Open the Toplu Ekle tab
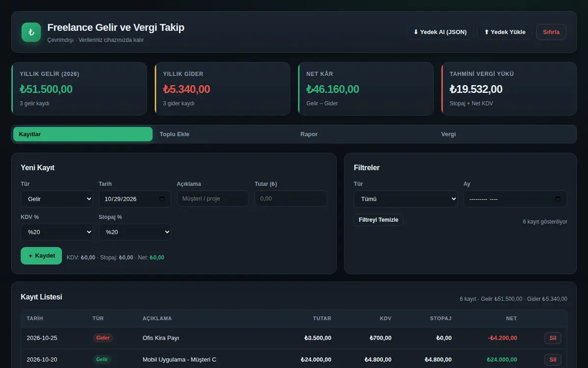The height and width of the screenshot is (368, 588). tap(223, 134)
